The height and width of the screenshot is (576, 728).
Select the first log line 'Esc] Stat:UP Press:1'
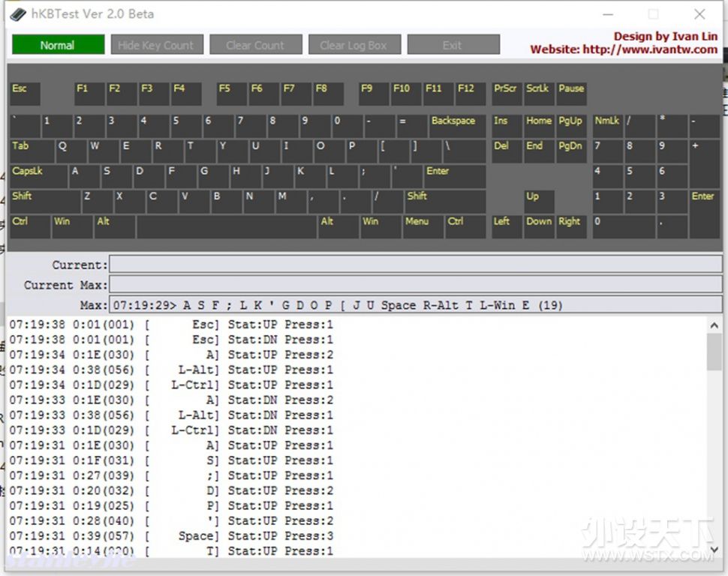tap(171, 325)
